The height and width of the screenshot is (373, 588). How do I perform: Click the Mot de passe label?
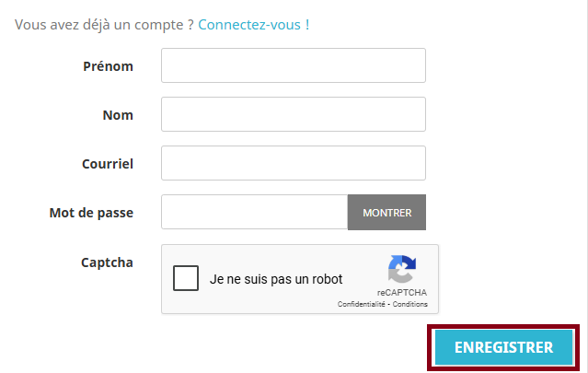click(x=91, y=213)
